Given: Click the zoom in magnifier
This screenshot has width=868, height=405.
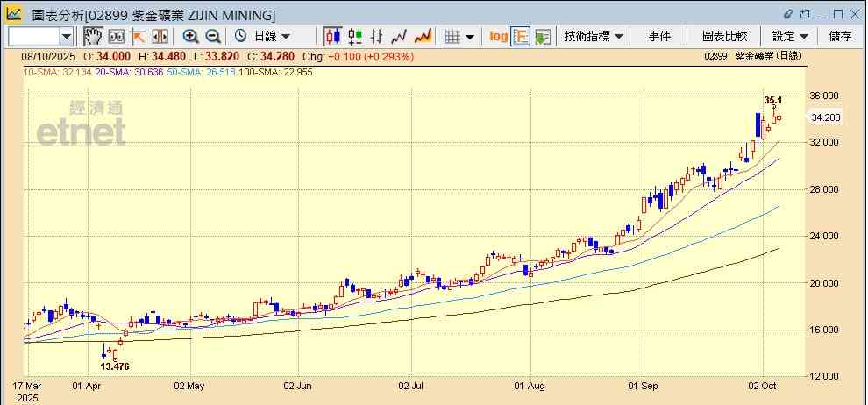Looking at the screenshot, I should pyautogui.click(x=190, y=36).
